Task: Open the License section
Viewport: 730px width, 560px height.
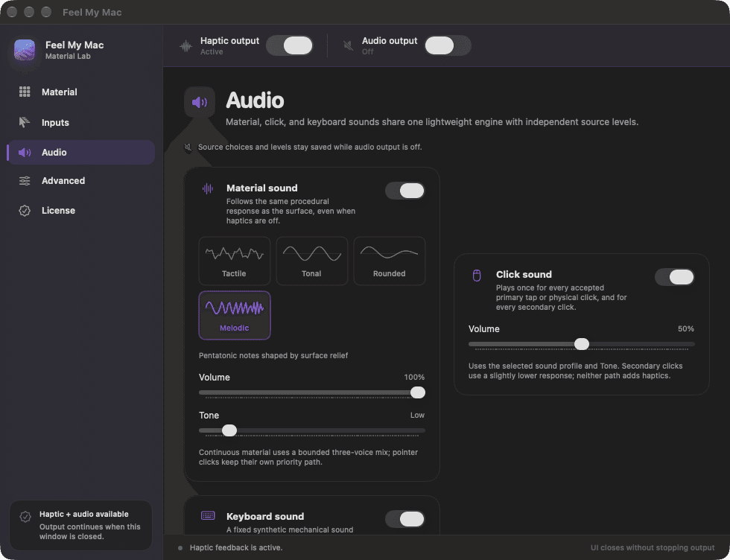Action: tap(81, 211)
